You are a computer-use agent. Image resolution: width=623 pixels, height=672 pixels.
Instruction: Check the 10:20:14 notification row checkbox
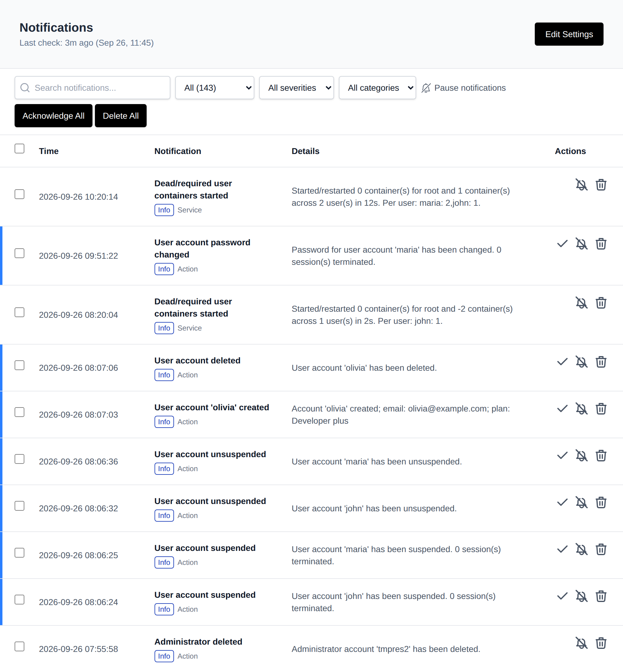[x=19, y=194]
